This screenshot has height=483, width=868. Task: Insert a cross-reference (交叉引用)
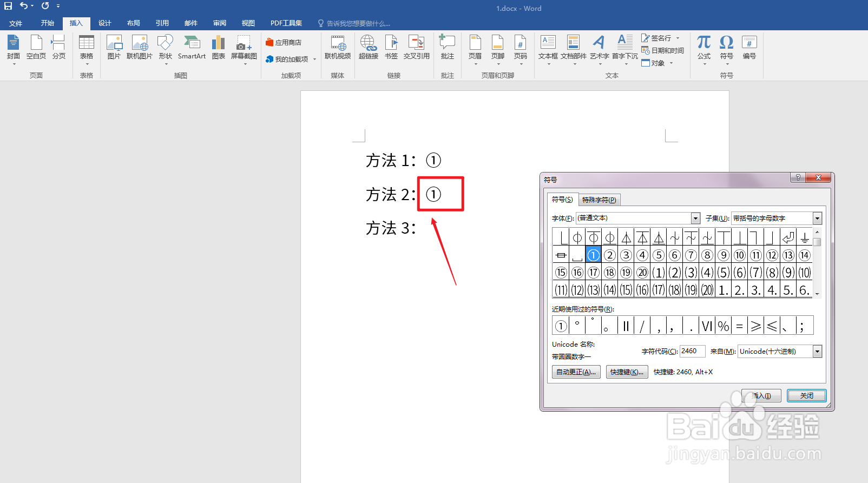(416, 48)
